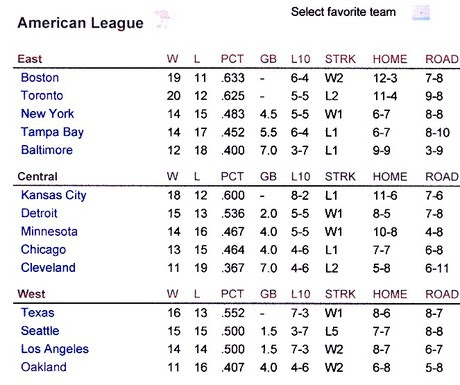Open the Los Angeles team page
Screen dimensions: 460x385
pyautogui.click(x=55, y=349)
